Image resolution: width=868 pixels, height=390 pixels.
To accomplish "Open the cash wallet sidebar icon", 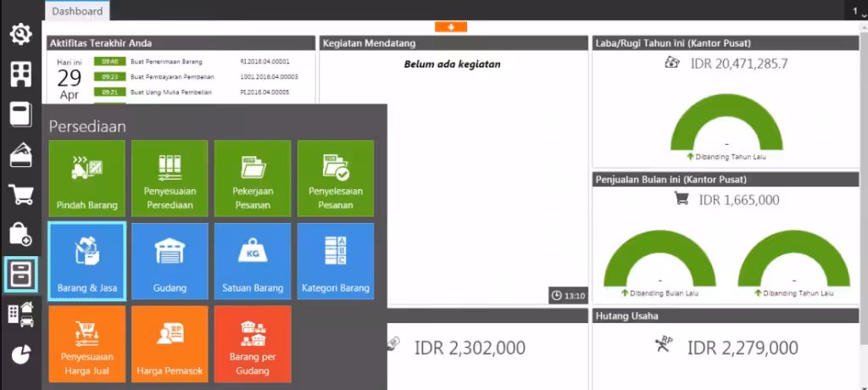I will pos(21,154).
